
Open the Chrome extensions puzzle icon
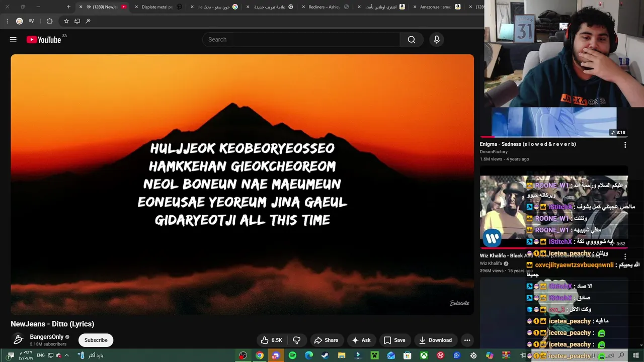coord(49,21)
